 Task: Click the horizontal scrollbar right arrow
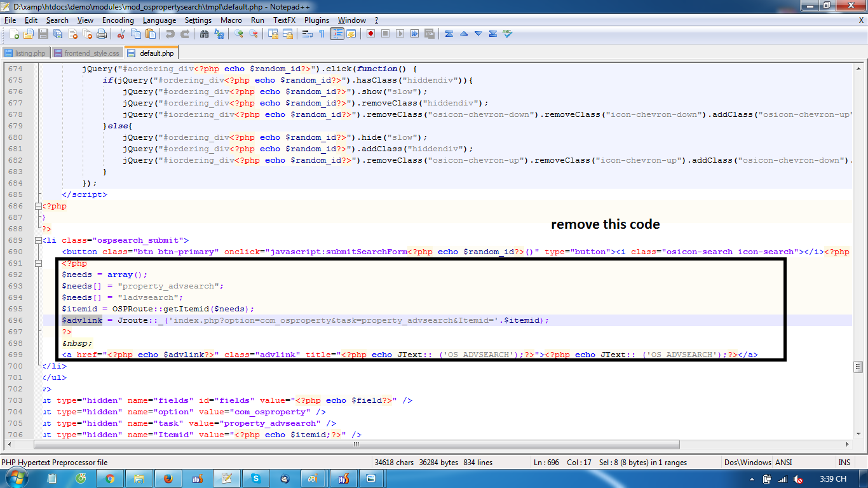click(x=848, y=445)
